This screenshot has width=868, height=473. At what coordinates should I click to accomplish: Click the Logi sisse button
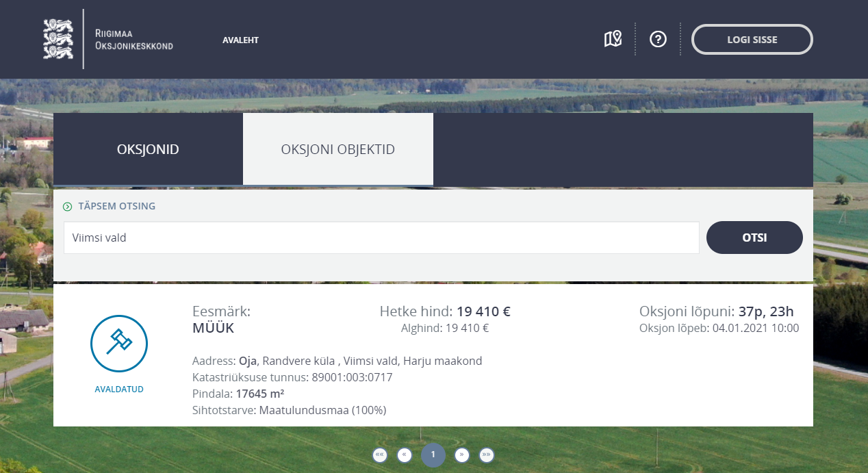pyautogui.click(x=752, y=40)
